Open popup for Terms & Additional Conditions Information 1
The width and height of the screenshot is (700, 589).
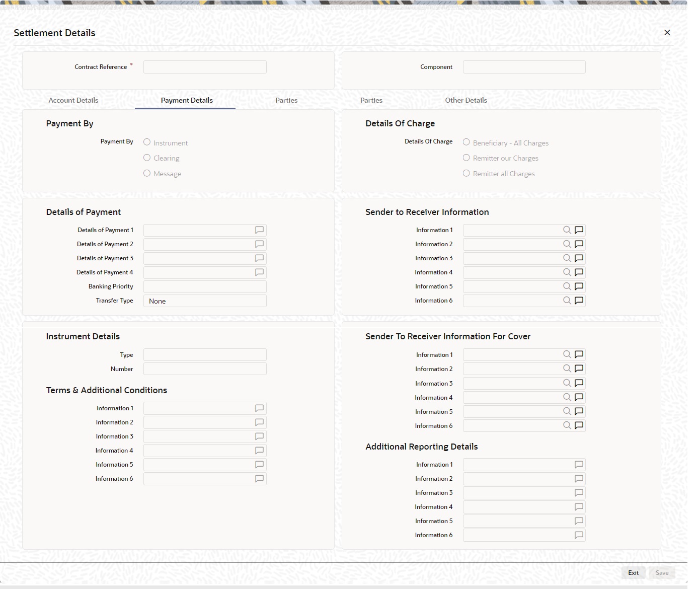(259, 408)
